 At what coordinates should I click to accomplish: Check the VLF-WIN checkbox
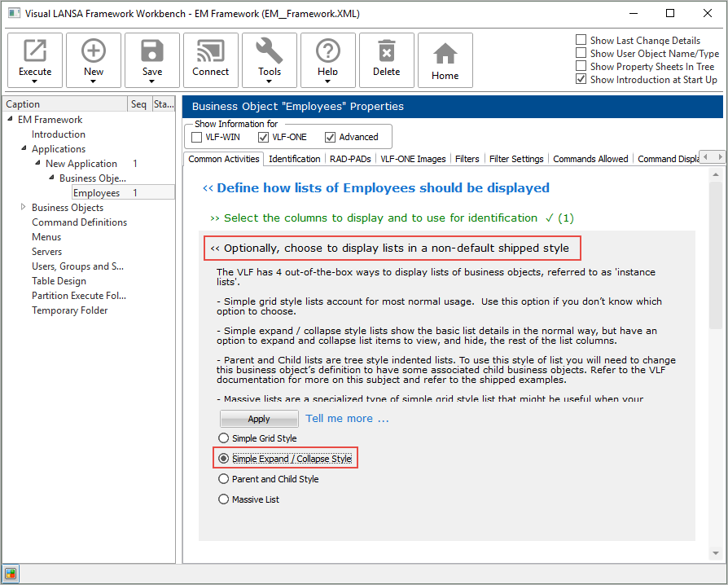tap(197, 137)
